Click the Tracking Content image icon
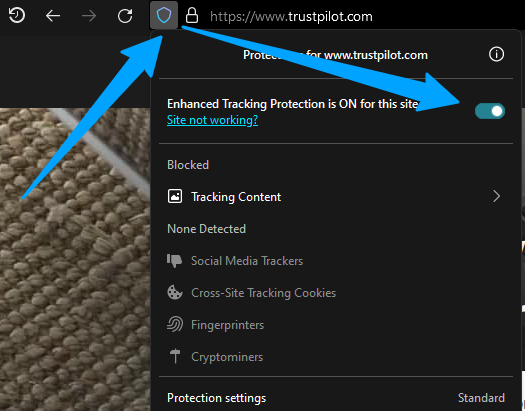 (175, 196)
